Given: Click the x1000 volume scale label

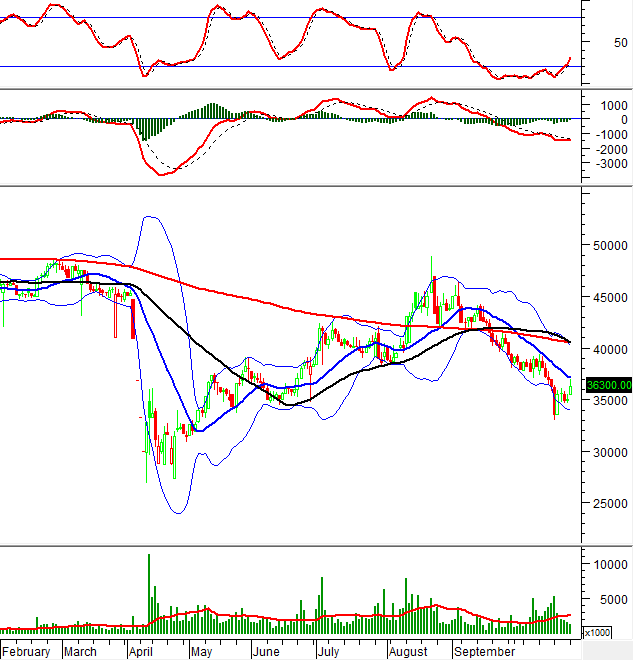Looking at the screenshot, I should tap(597, 632).
